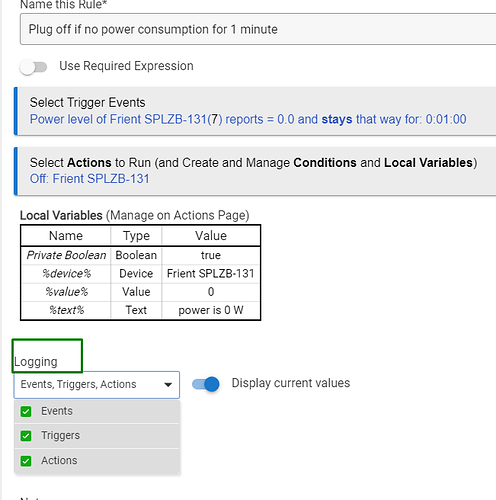Select the Events option label
Screen dimensions: 496x500
[57, 411]
